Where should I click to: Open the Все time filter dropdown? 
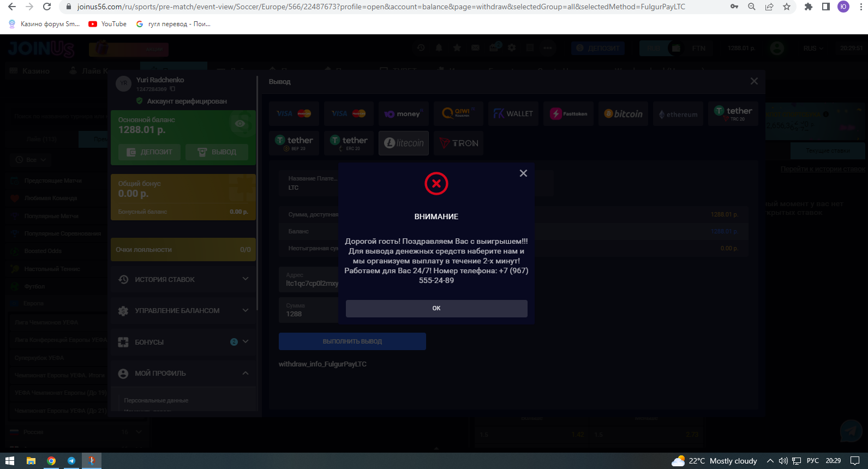(x=31, y=160)
